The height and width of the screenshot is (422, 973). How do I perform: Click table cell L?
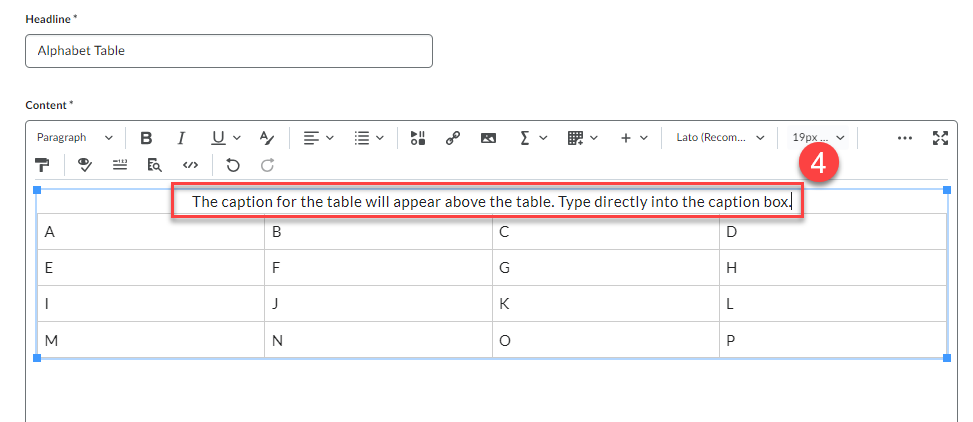(x=833, y=304)
